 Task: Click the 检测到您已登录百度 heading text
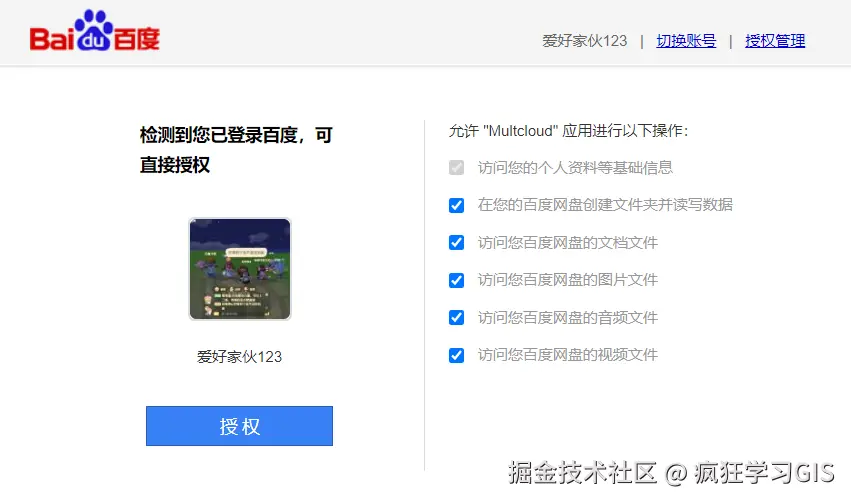tap(236, 149)
